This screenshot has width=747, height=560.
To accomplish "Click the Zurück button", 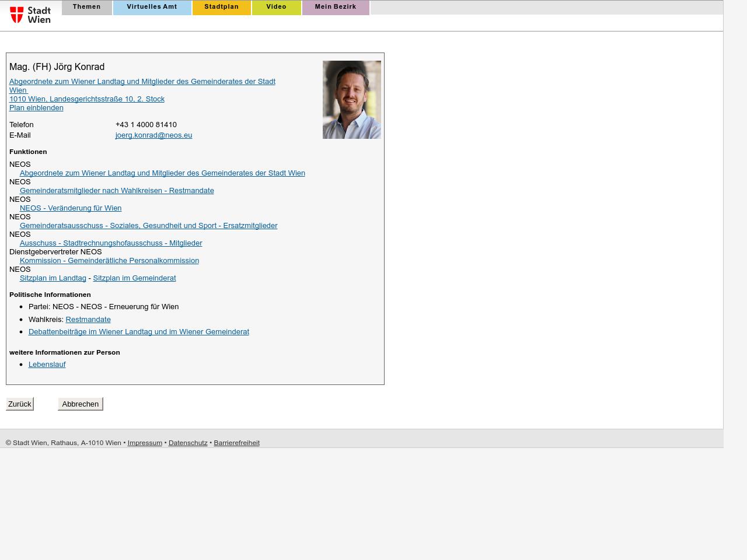I will pyautogui.click(x=20, y=404).
